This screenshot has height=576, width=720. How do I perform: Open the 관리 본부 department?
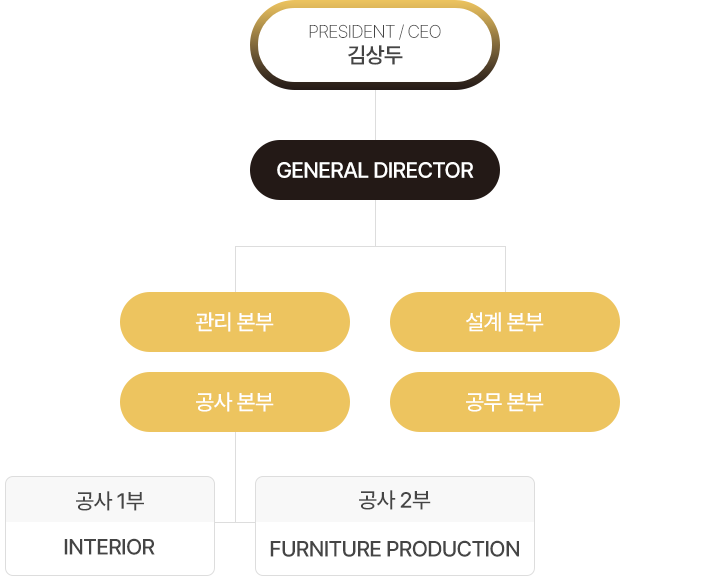(x=235, y=322)
